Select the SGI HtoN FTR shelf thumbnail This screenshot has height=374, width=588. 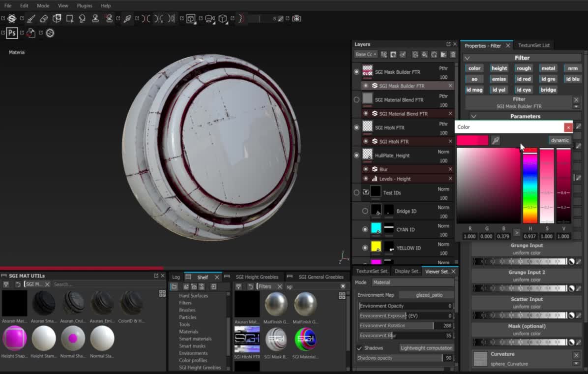coord(247,340)
